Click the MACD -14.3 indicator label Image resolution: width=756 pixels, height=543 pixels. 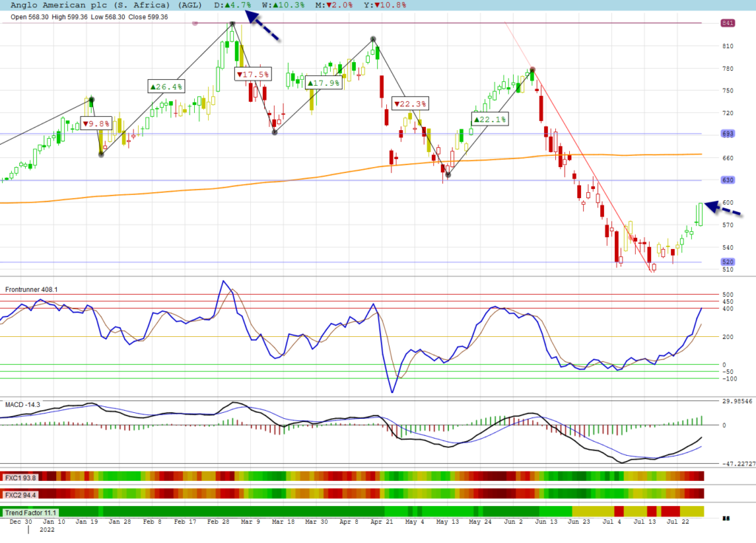pyautogui.click(x=23, y=404)
